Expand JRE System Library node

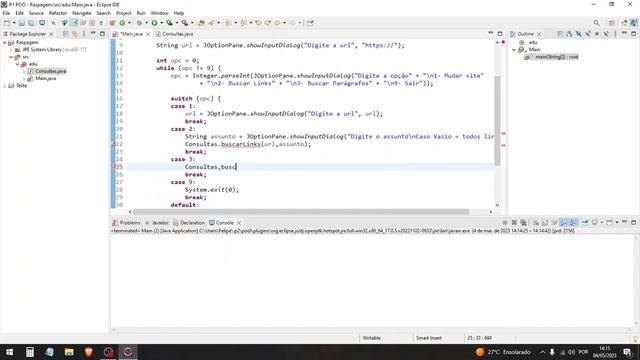tap(11, 50)
